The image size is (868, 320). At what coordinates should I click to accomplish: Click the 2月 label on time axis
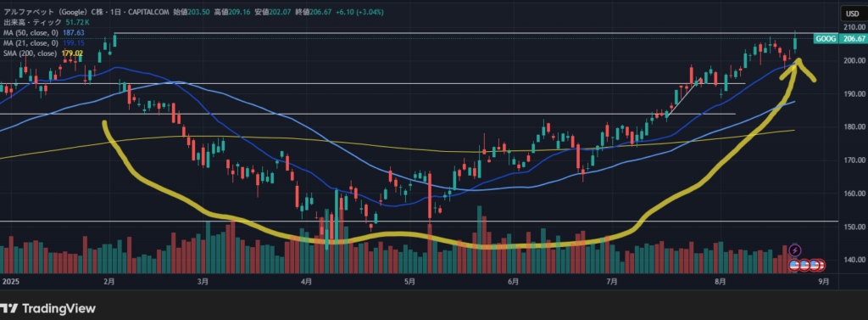pos(109,282)
